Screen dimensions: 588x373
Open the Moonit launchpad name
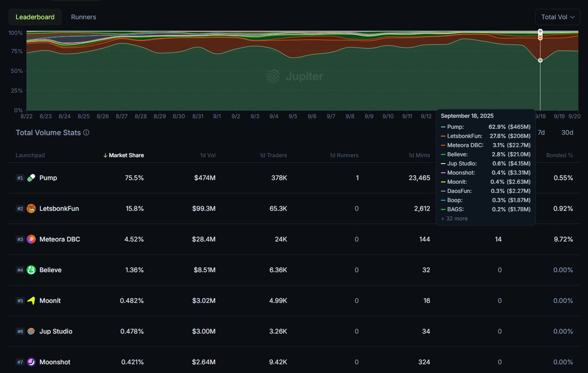[50, 301]
